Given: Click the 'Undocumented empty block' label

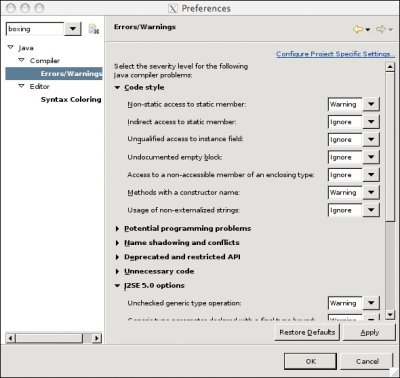Looking at the screenshot, I should point(175,157).
